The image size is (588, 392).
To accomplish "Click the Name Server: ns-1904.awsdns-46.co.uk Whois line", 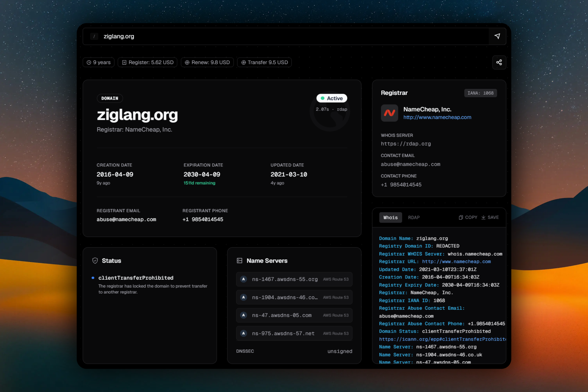I will (430, 354).
